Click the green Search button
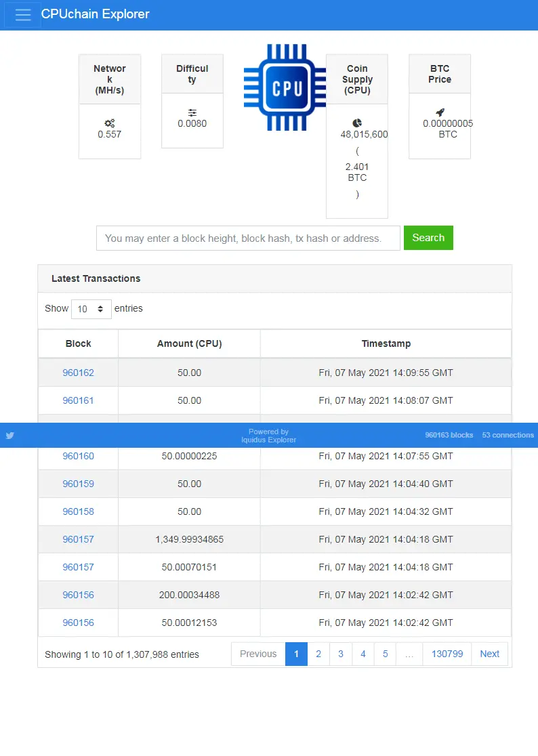The width and height of the screenshot is (538, 756). 428,238
